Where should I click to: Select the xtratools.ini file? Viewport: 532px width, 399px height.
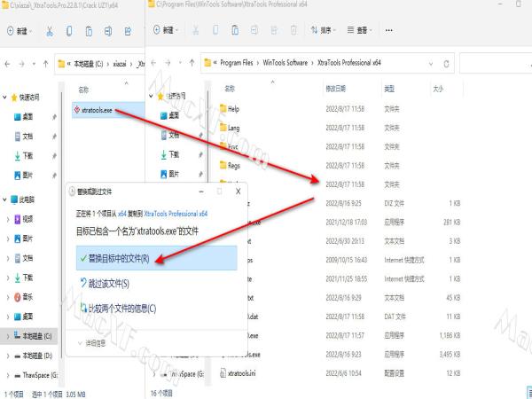pyautogui.click(x=239, y=373)
